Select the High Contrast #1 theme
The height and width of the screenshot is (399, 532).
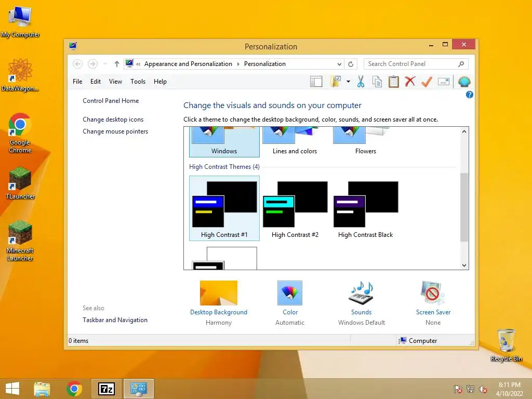[224, 208]
